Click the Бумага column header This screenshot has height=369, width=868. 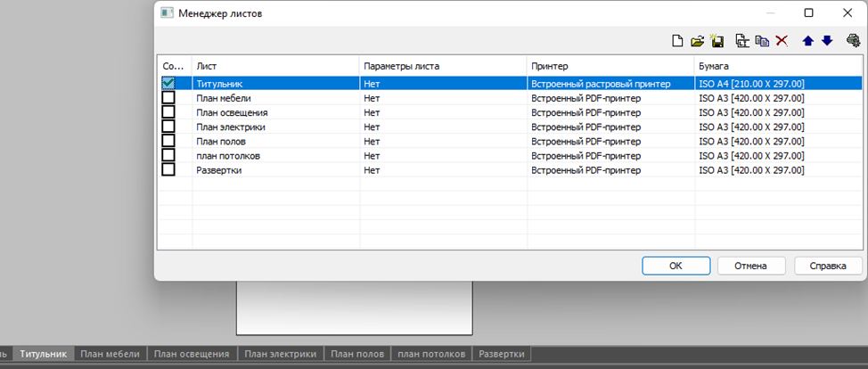click(777, 66)
